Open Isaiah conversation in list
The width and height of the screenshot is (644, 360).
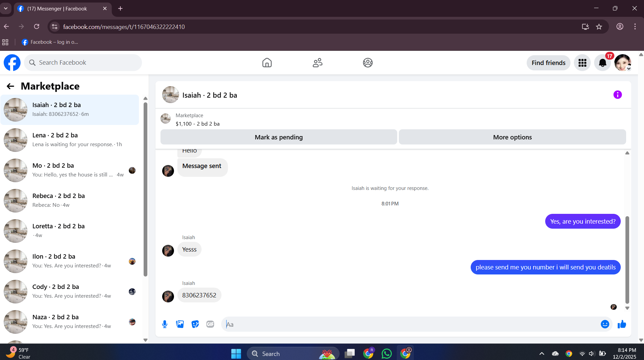(70, 110)
